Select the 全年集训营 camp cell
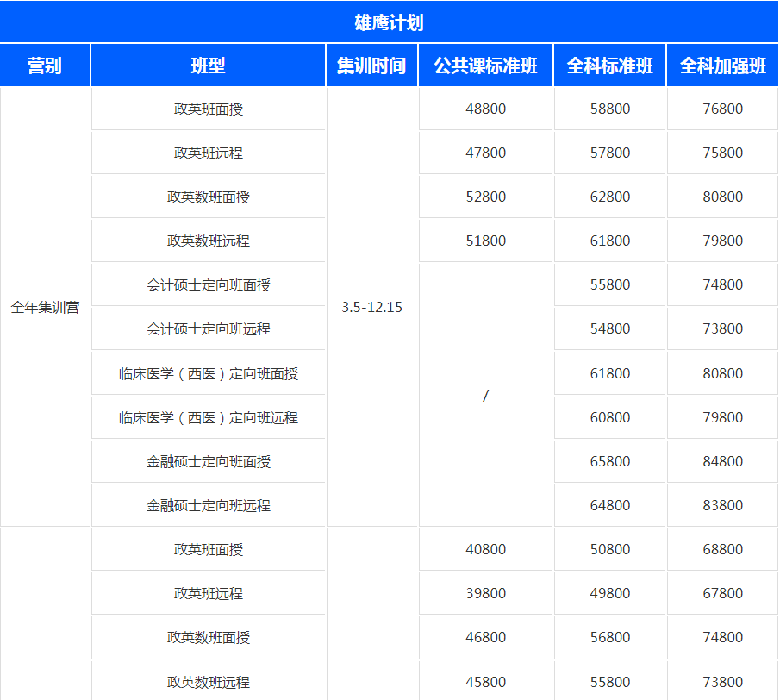 point(45,307)
